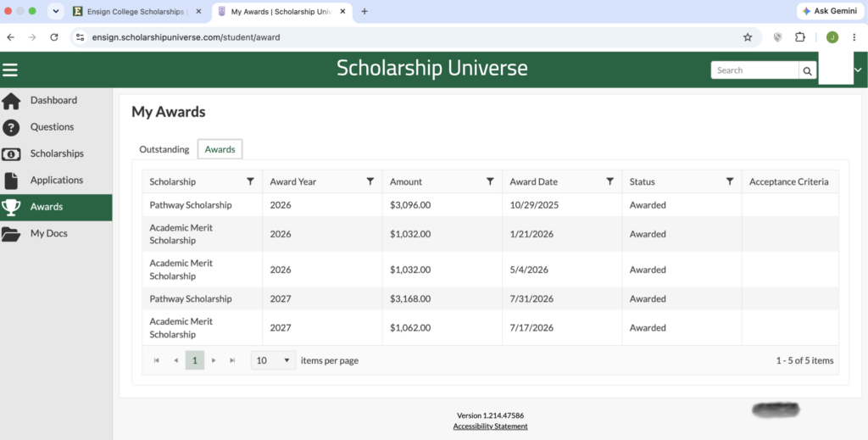Viewport: 868px width, 440px height.
Task: Click page number 1 in the pager
Action: click(195, 360)
